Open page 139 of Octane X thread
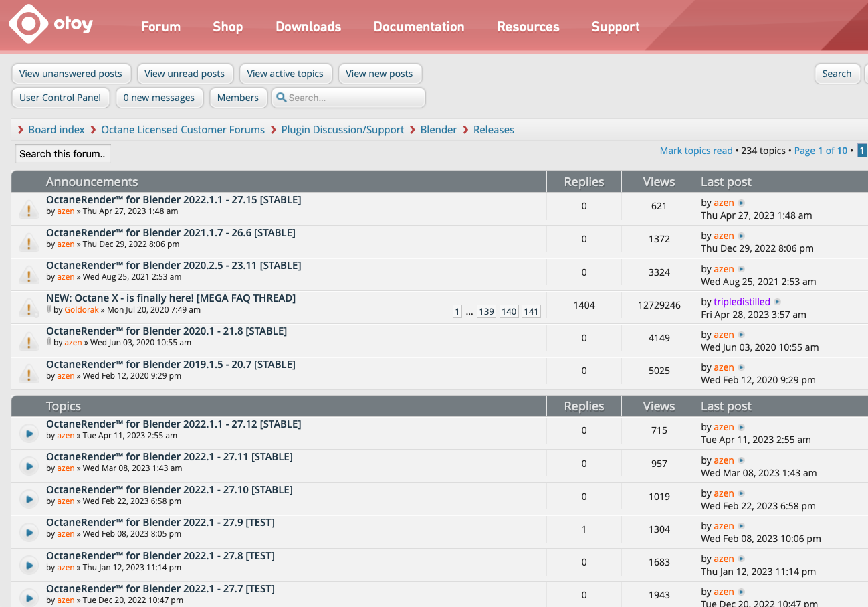The height and width of the screenshot is (607, 868). pyautogui.click(x=486, y=311)
